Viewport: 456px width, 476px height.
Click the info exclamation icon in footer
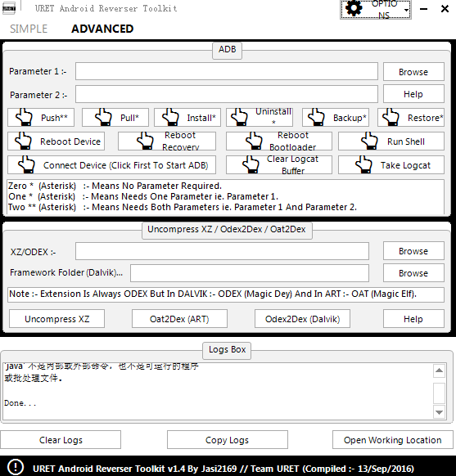point(15,467)
